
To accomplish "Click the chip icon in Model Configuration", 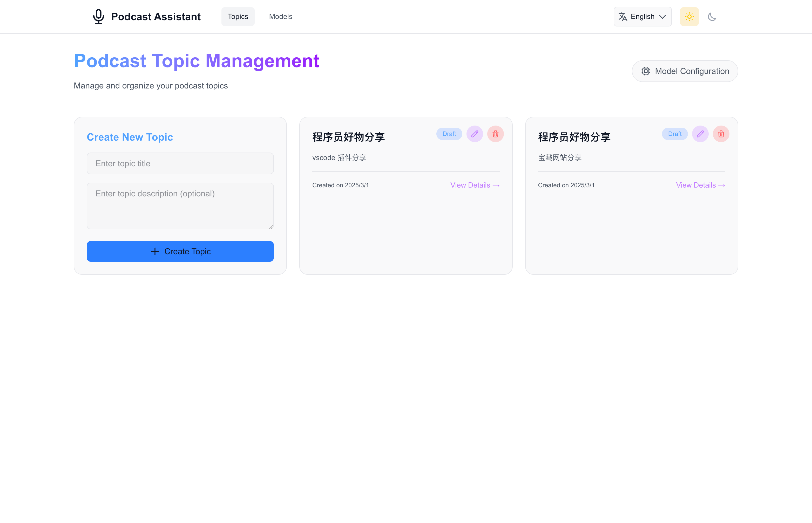I will 646,71.
